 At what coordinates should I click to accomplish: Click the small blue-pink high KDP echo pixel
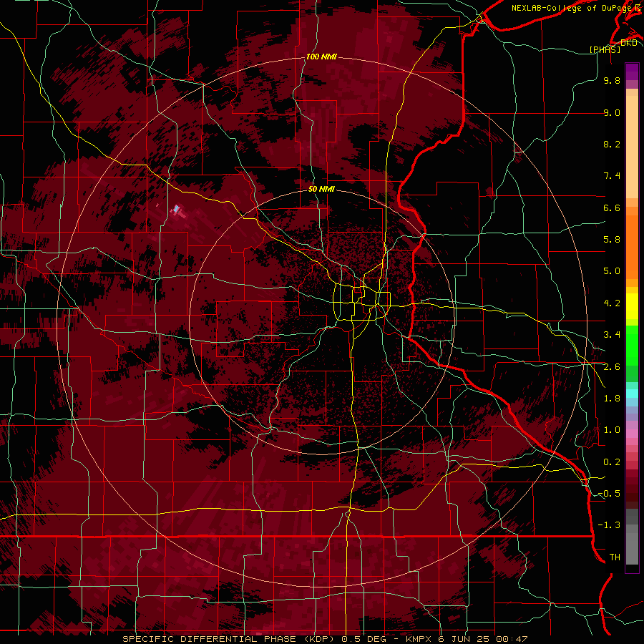[x=176, y=209]
